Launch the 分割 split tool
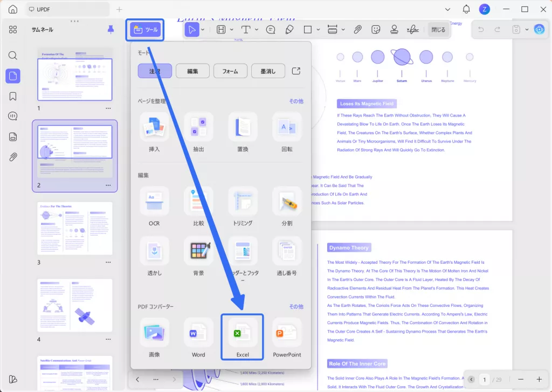The height and width of the screenshot is (392, 552). pyautogui.click(x=287, y=207)
